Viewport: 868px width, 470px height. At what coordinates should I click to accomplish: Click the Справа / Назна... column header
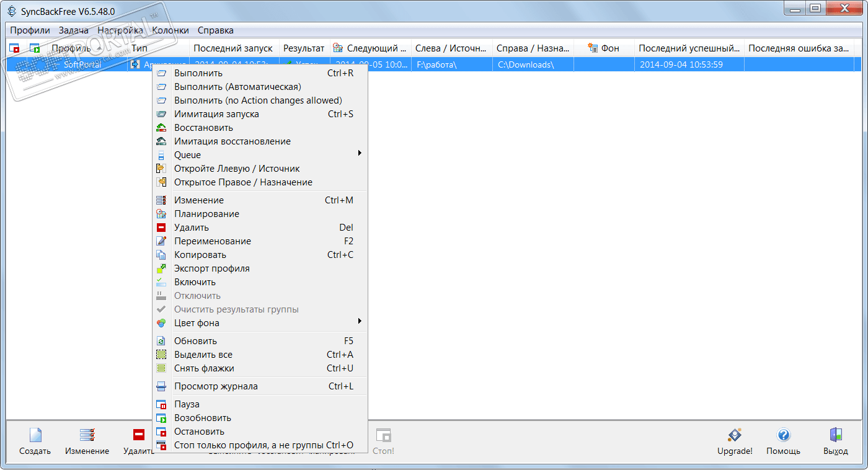(533, 48)
